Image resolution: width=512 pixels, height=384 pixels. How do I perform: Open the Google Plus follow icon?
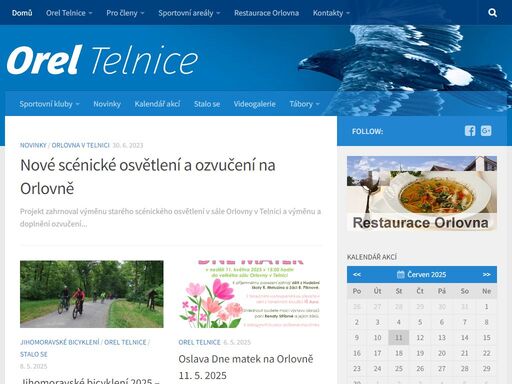tap(486, 131)
